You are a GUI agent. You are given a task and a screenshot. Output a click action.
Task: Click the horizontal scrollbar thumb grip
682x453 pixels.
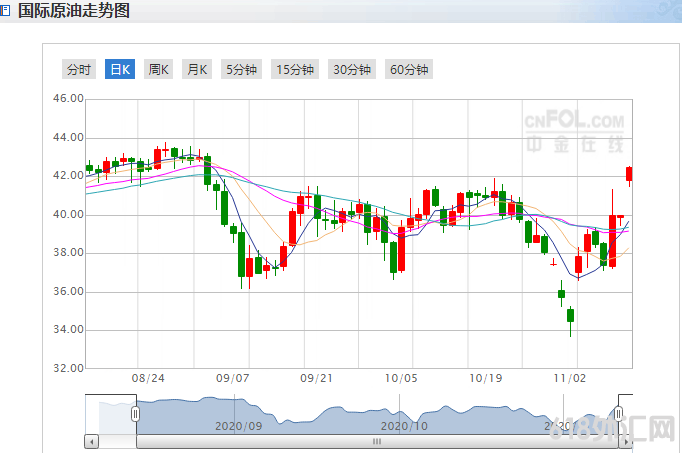[378, 441]
